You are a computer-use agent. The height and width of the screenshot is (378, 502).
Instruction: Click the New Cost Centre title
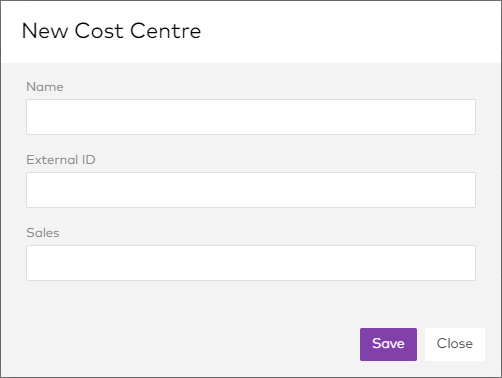[x=111, y=31]
